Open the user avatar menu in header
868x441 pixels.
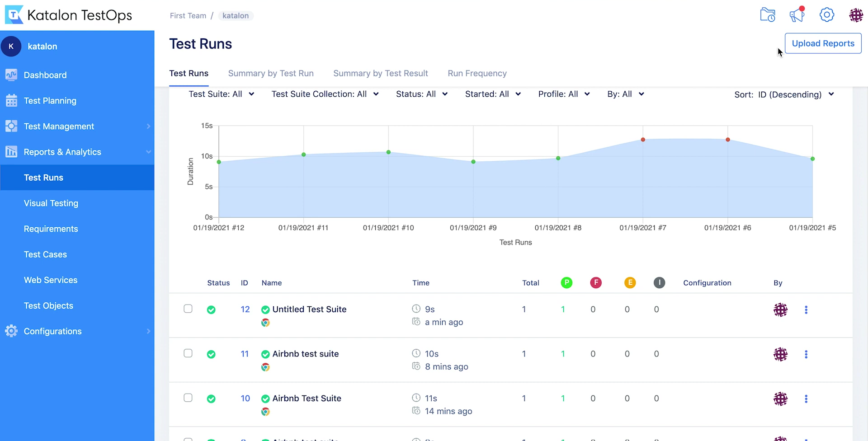point(856,15)
